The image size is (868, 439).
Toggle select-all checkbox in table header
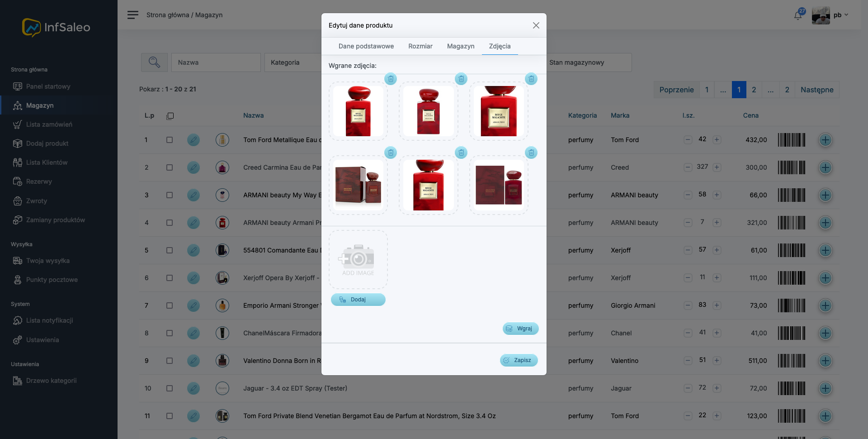[x=170, y=116]
